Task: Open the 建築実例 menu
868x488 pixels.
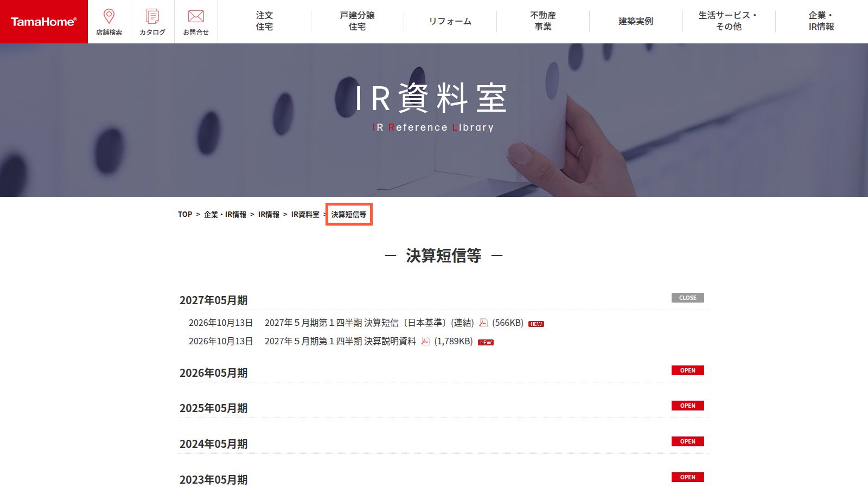Action: coord(636,21)
